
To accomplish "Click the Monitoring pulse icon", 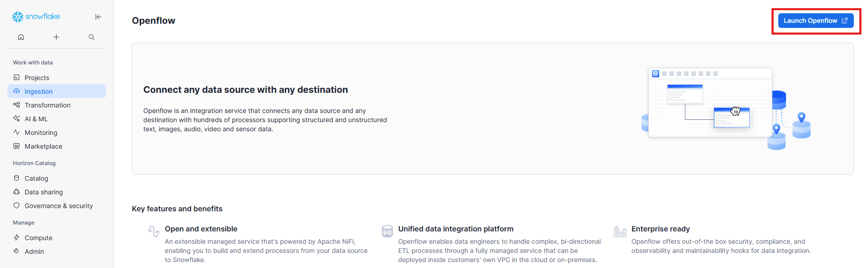I will tap(16, 132).
